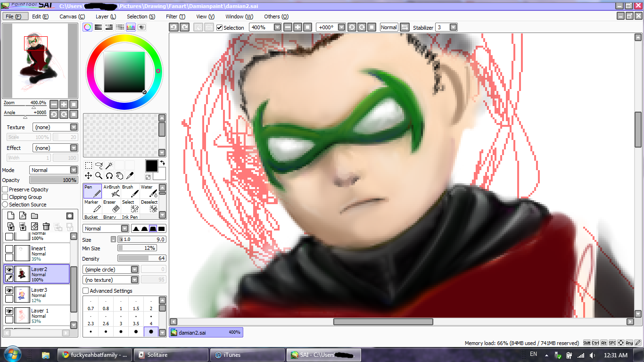Open the Canvas menu
Screen dimensions: 644x362
pos(72,16)
